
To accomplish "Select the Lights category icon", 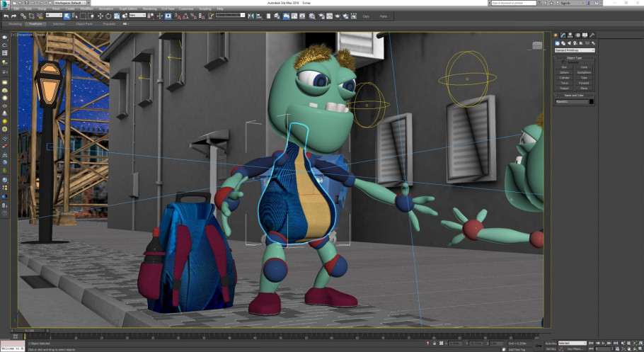I will click(569, 43).
